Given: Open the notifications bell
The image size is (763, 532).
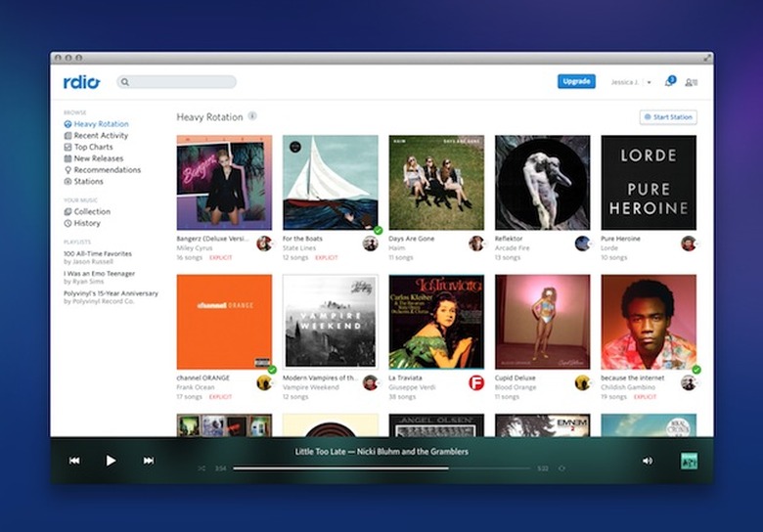Looking at the screenshot, I should click(x=669, y=82).
